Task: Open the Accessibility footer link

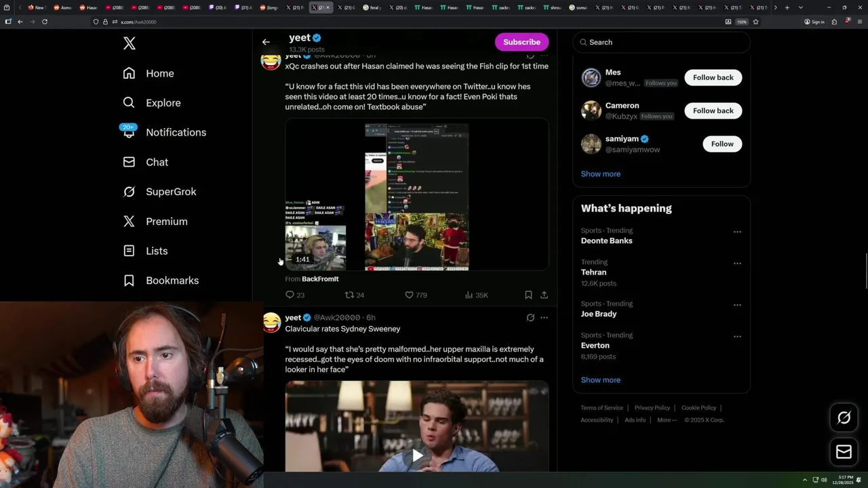Action: click(597, 420)
